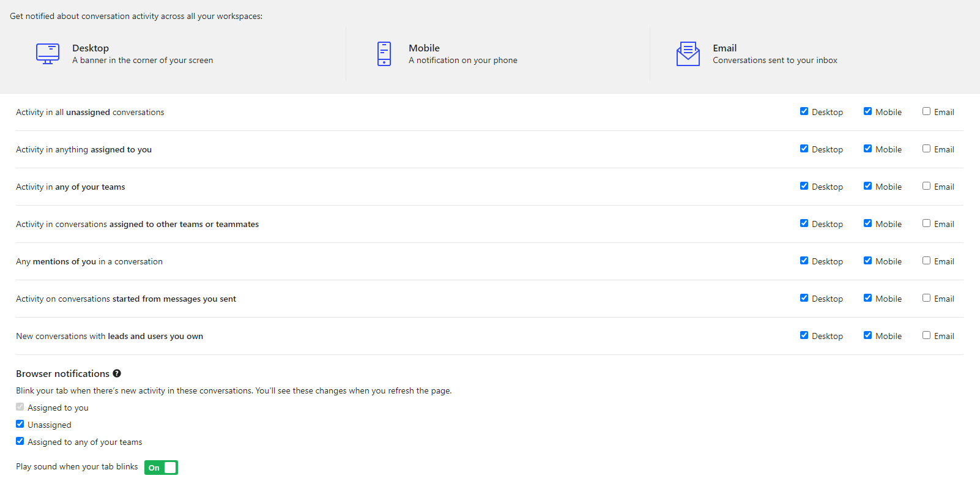Uncheck Mobile for mentions of you
Image resolution: width=980 pixels, height=481 pixels.
pyautogui.click(x=867, y=261)
